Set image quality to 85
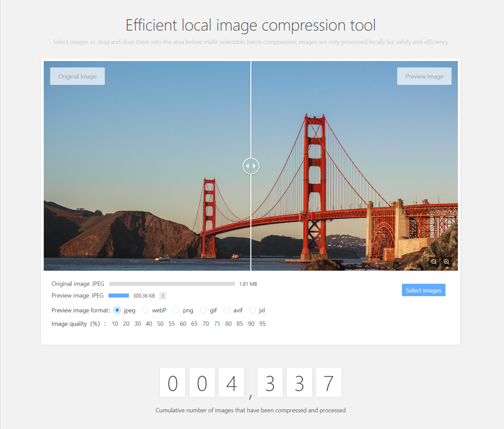The image size is (504, 429). click(240, 324)
